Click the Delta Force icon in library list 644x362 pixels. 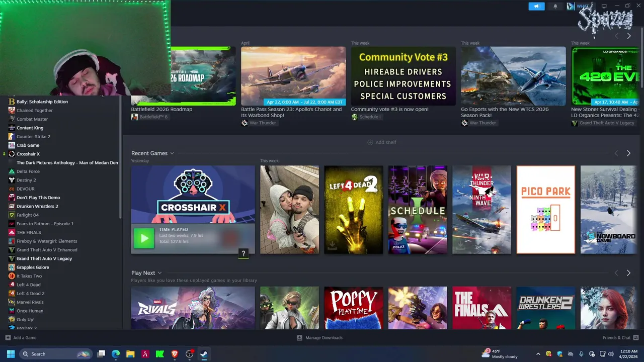pos(12,171)
